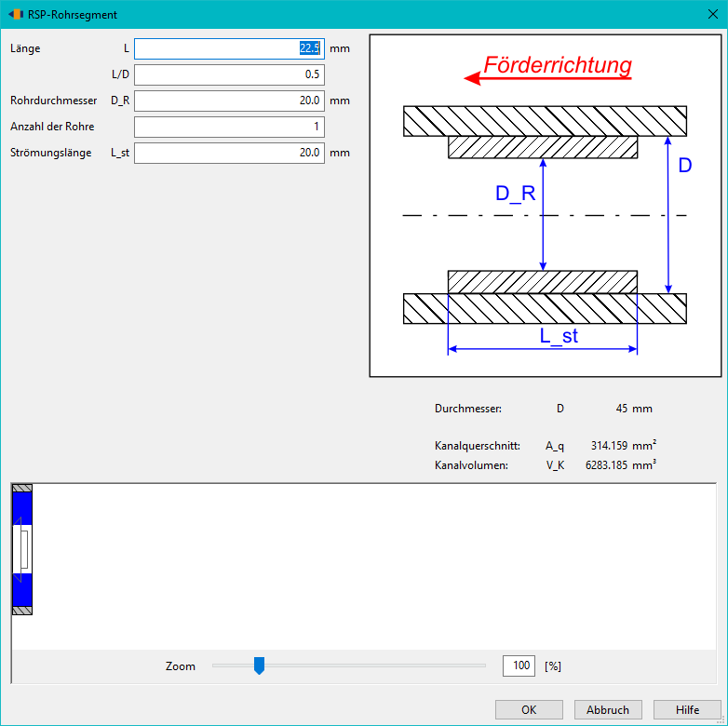Focus the Rohrdurchmesser D_R field
This screenshot has height=726, width=728.
point(229,101)
